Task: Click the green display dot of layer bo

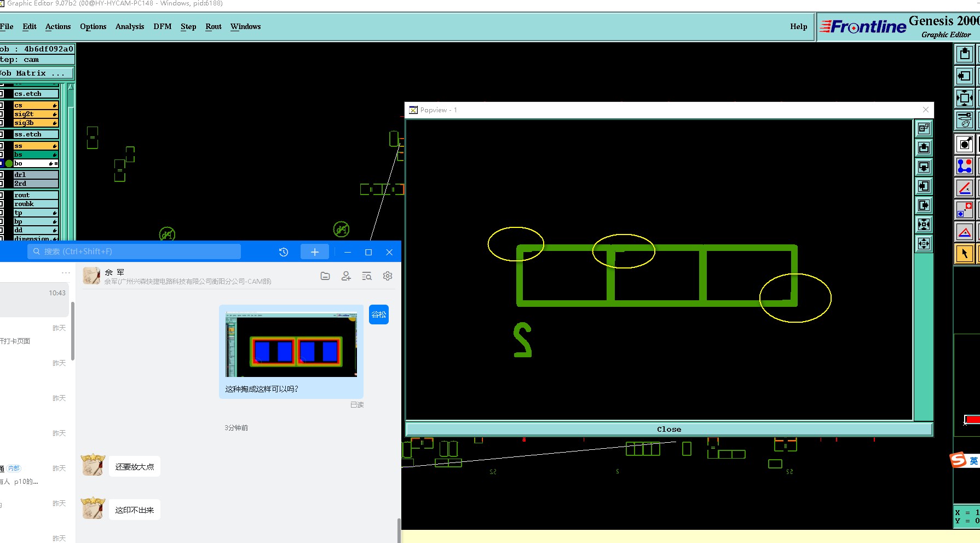Action: (x=9, y=163)
